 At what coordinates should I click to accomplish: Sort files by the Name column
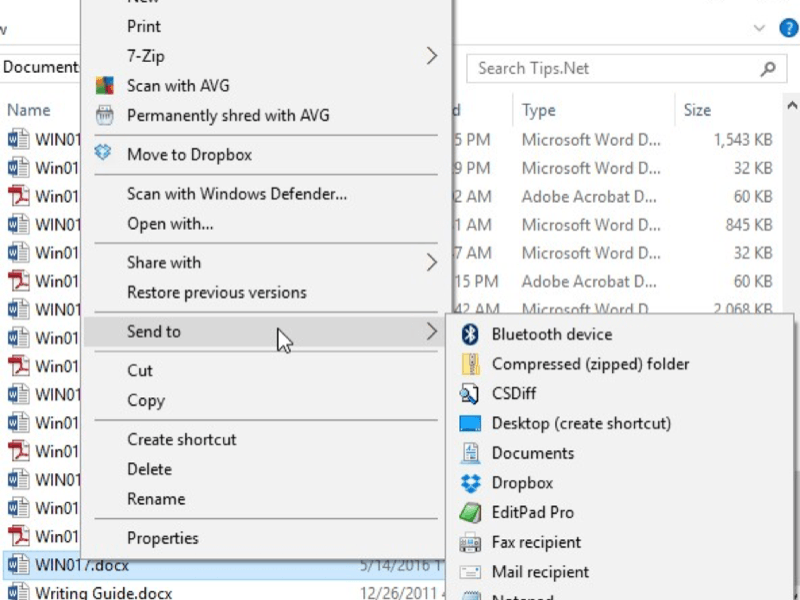pos(29,110)
